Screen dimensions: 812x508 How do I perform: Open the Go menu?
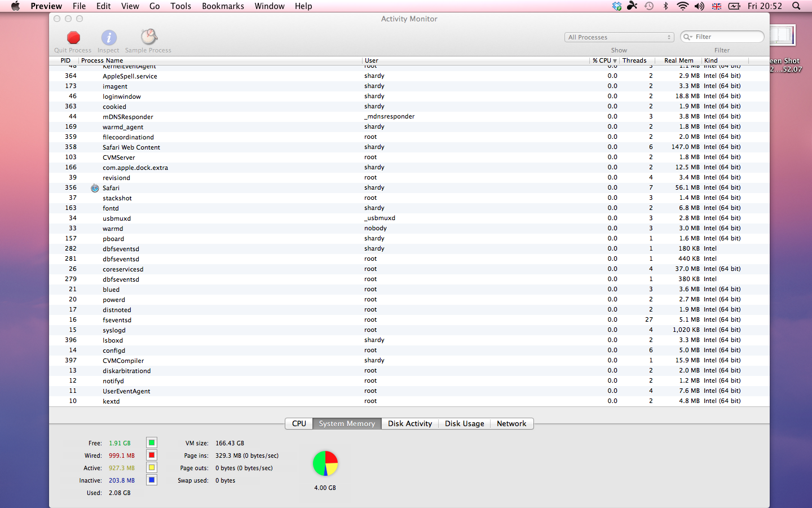pyautogui.click(x=155, y=6)
